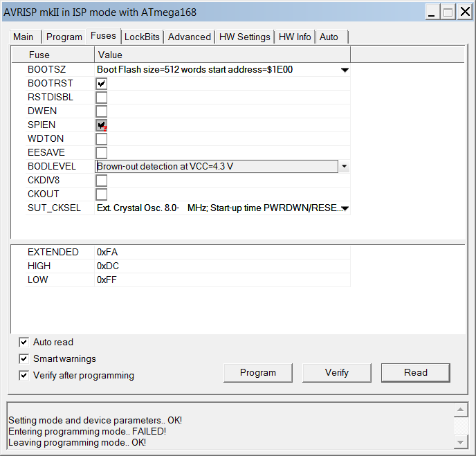
Task: Uncheck Verify after programming
Action: pos(24,376)
